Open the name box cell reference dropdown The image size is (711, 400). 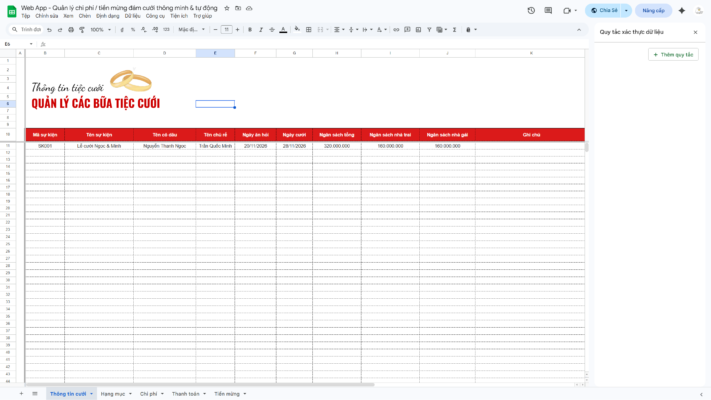pos(31,44)
